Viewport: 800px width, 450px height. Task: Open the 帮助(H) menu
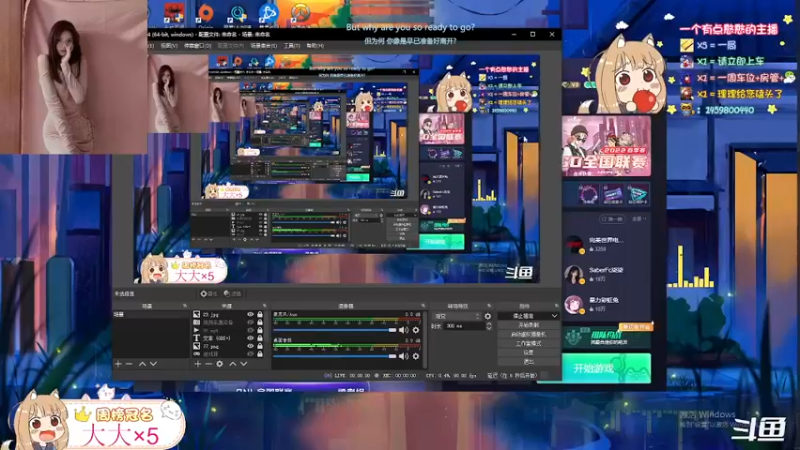[315, 45]
